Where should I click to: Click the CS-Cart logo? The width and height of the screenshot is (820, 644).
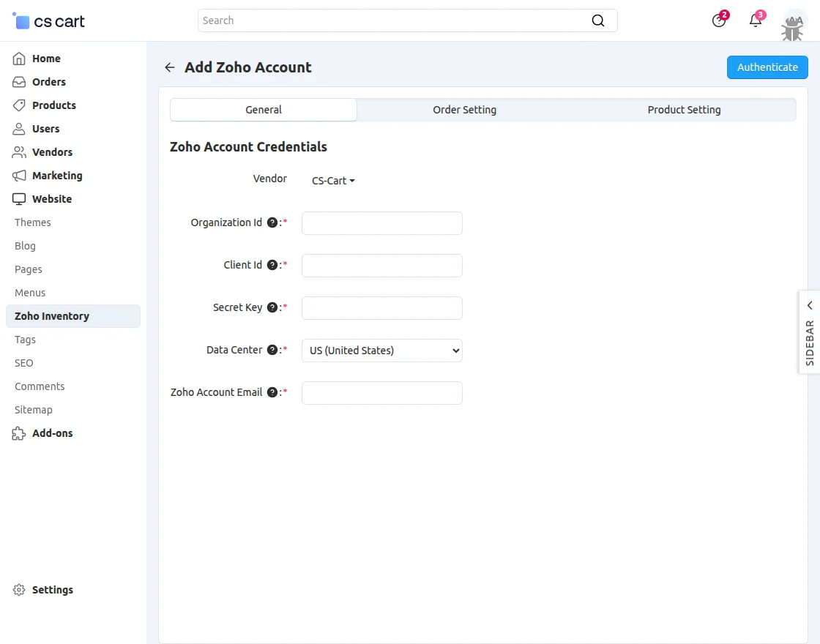coord(48,21)
